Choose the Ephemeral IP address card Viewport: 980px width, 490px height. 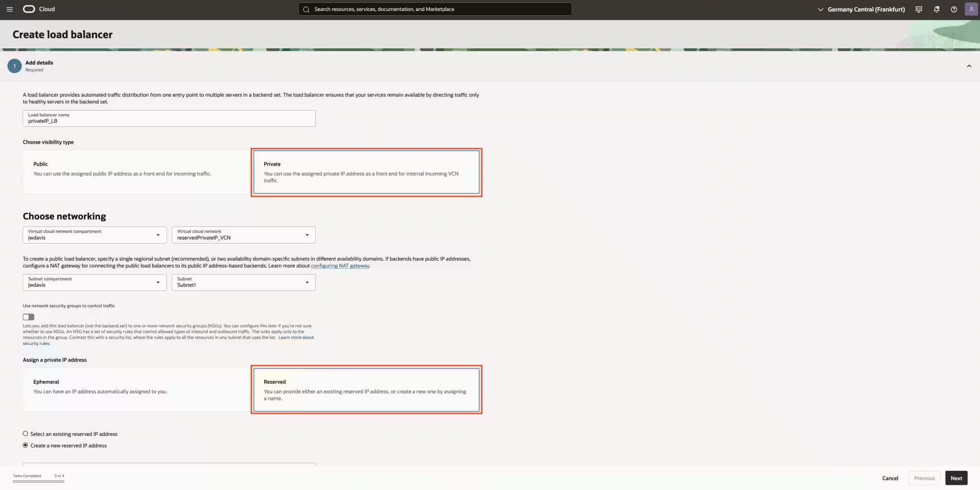pyautogui.click(x=136, y=390)
